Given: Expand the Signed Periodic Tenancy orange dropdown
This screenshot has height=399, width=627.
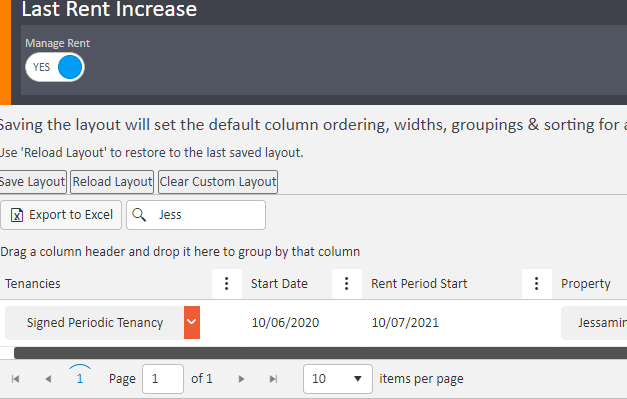Looking at the screenshot, I should pos(192,322).
